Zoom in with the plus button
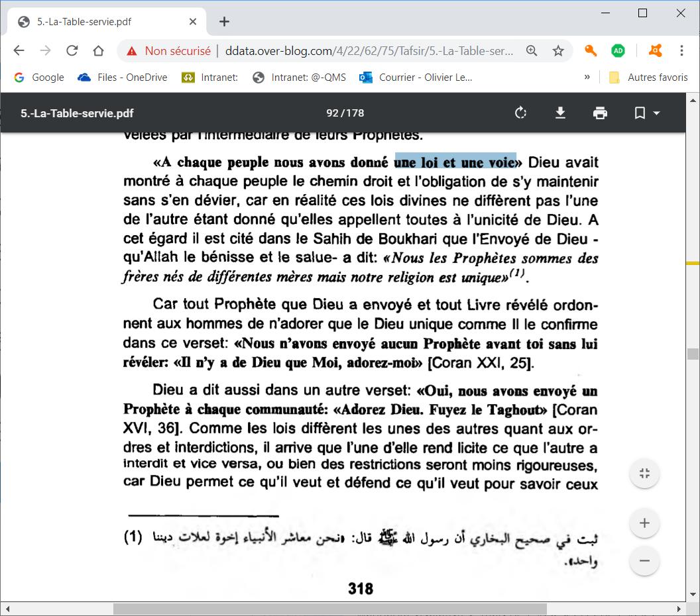700x616 pixels. click(x=644, y=523)
